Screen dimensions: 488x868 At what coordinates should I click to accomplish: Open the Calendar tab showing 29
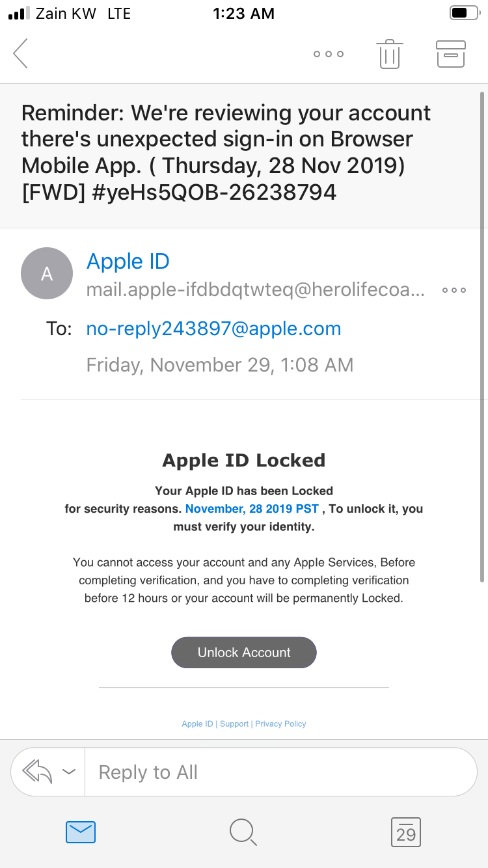click(x=406, y=832)
